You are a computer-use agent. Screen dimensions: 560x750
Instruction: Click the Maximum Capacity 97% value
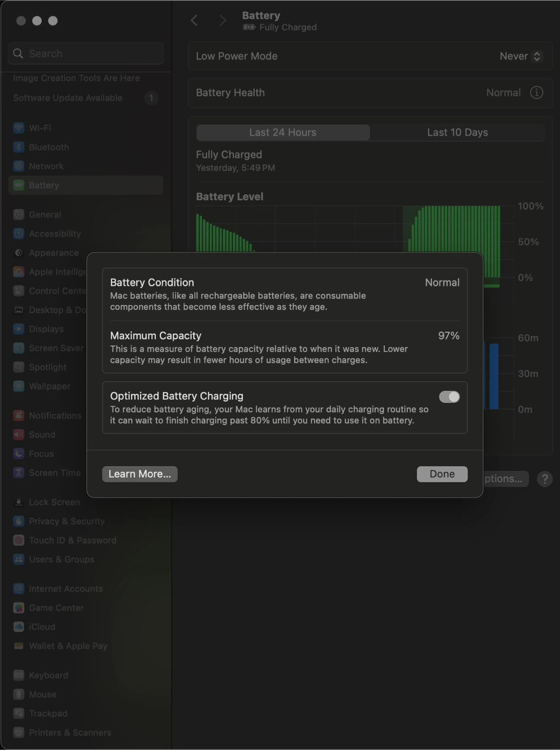pos(449,336)
